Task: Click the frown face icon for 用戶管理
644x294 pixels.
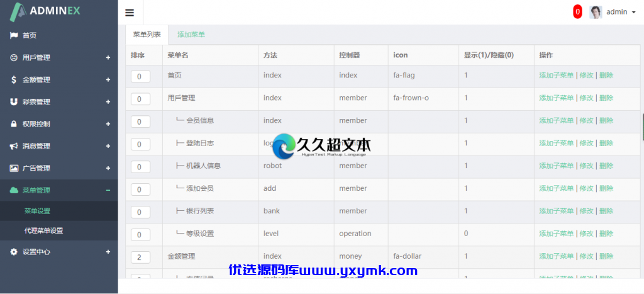Action: point(14,57)
